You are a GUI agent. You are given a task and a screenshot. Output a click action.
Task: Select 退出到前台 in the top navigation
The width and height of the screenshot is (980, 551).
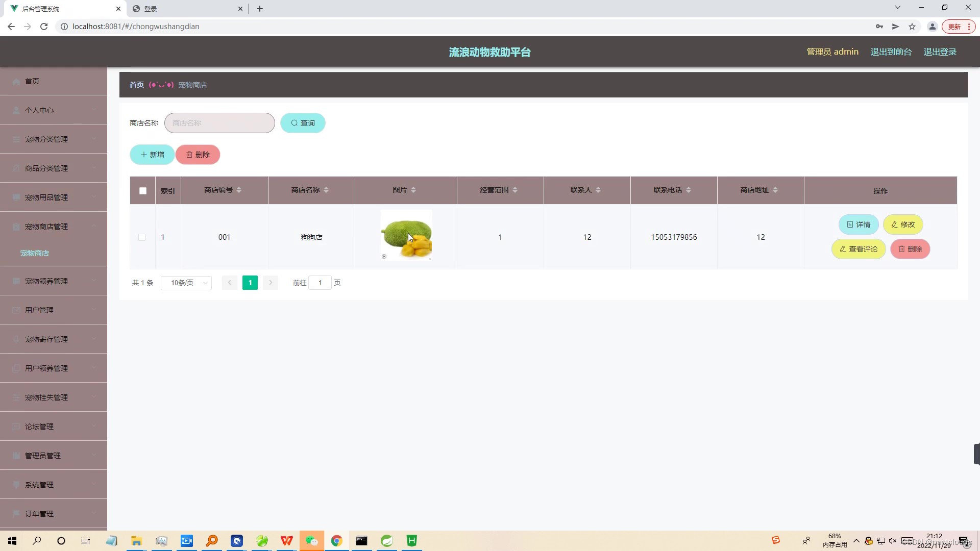[891, 52]
